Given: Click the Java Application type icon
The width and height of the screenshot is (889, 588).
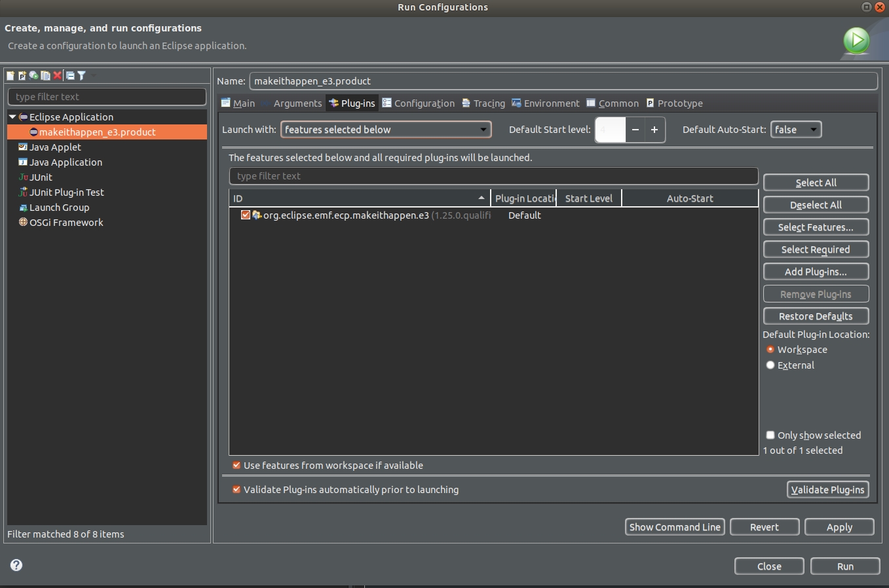Looking at the screenshot, I should (x=23, y=162).
